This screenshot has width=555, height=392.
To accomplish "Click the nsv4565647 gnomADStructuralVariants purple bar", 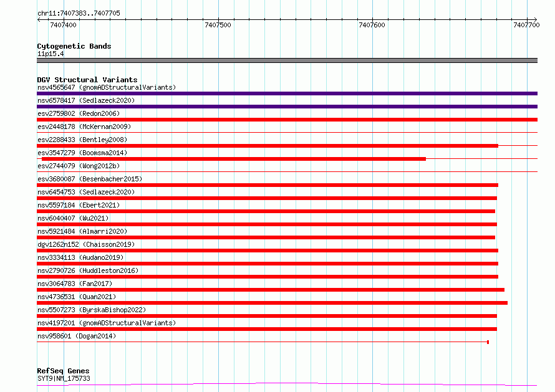I will pyautogui.click(x=287, y=93).
